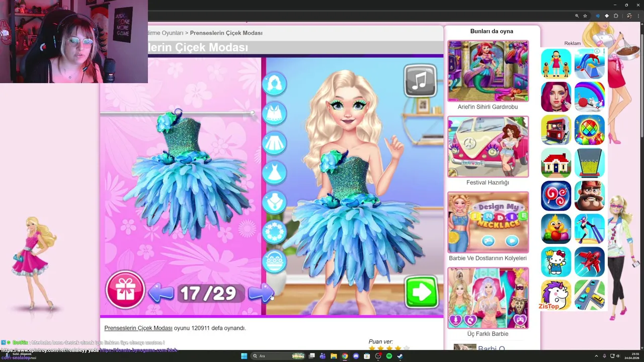Click the white tag extension icon
Image resolution: width=644 pixels, height=362 pixels.
[607, 16]
